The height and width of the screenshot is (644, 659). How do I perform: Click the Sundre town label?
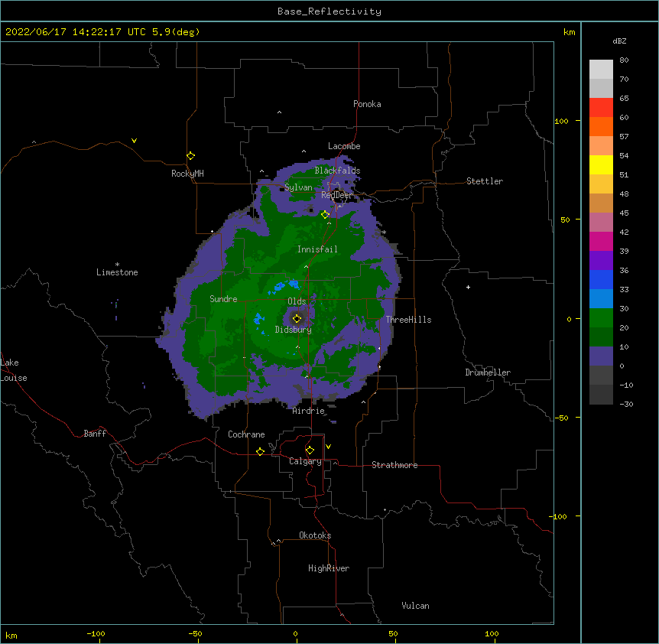(x=223, y=299)
